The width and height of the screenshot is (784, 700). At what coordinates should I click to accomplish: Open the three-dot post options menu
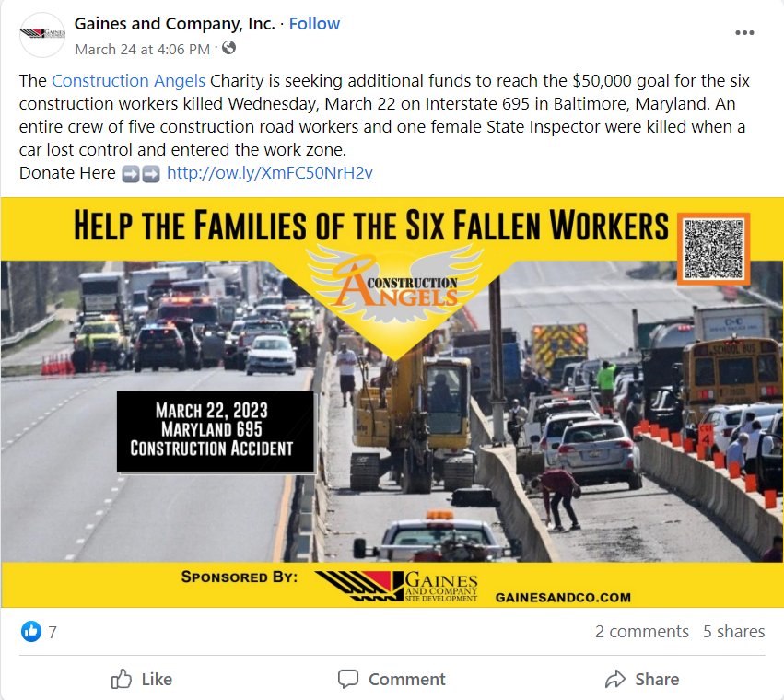pyautogui.click(x=744, y=33)
